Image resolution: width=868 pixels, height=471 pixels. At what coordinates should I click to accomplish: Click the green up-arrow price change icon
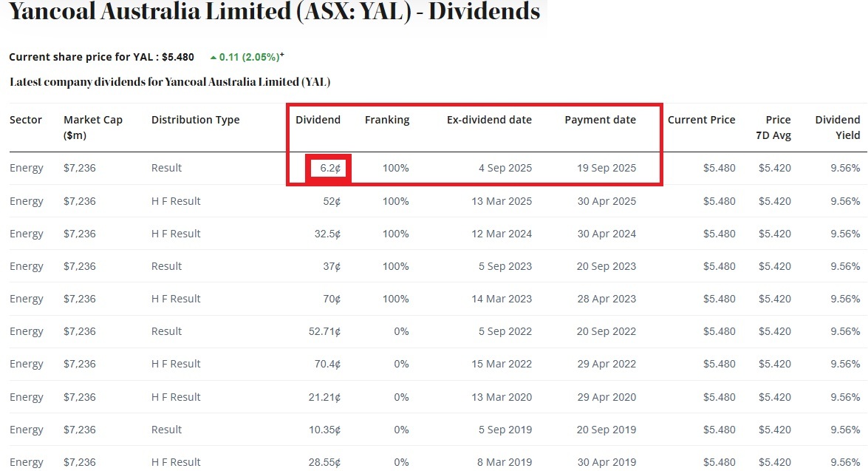tap(213, 57)
